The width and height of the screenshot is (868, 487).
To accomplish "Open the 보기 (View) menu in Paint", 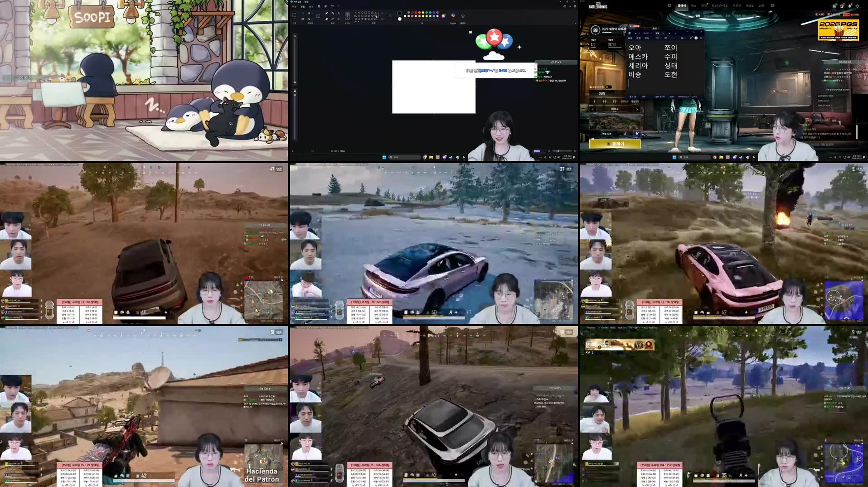I will coord(311,6).
